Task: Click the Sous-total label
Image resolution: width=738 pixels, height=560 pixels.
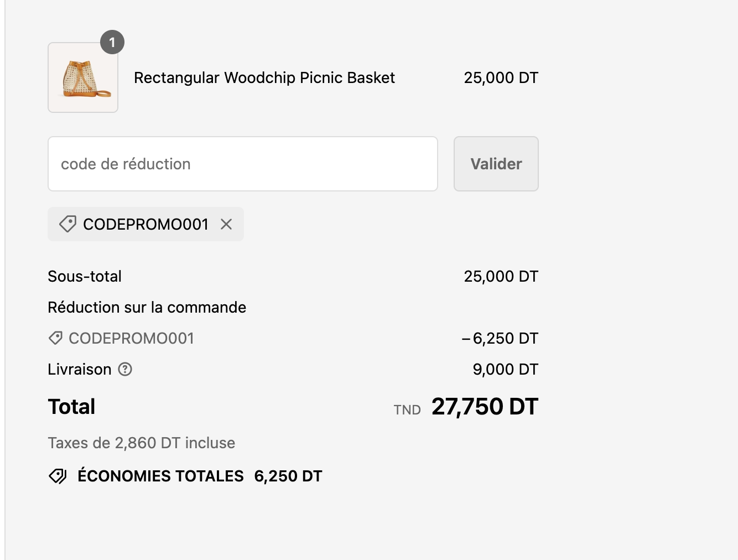Action: click(85, 276)
